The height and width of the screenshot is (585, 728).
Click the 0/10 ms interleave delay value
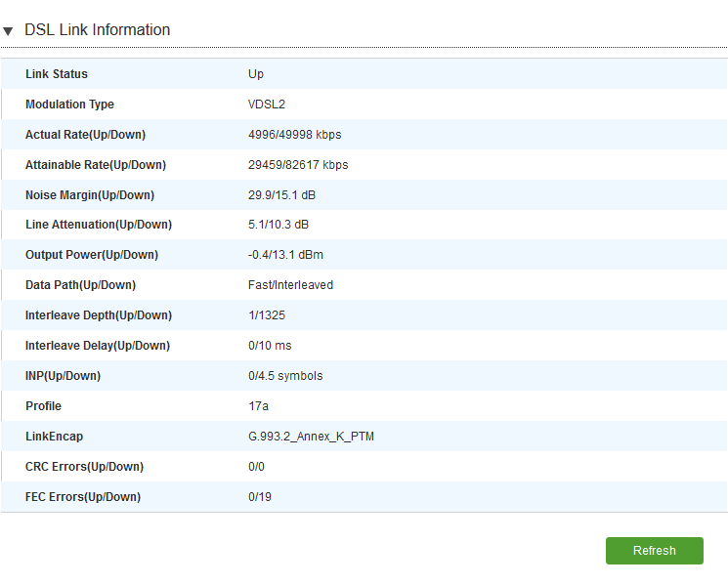[x=270, y=346]
